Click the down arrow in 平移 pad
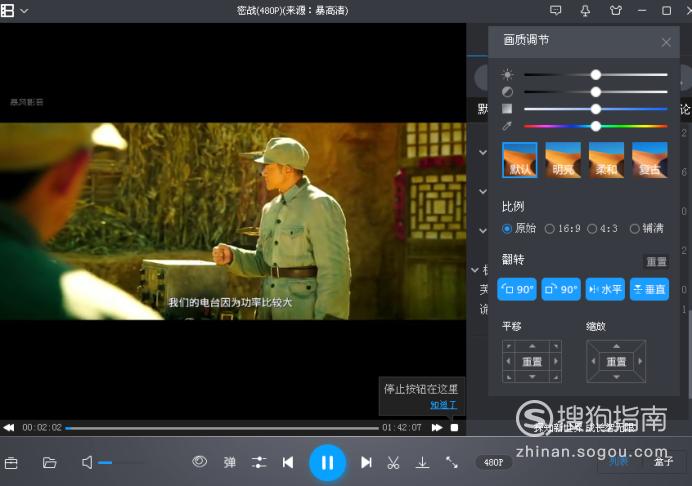The height and width of the screenshot is (486, 692). point(532,377)
